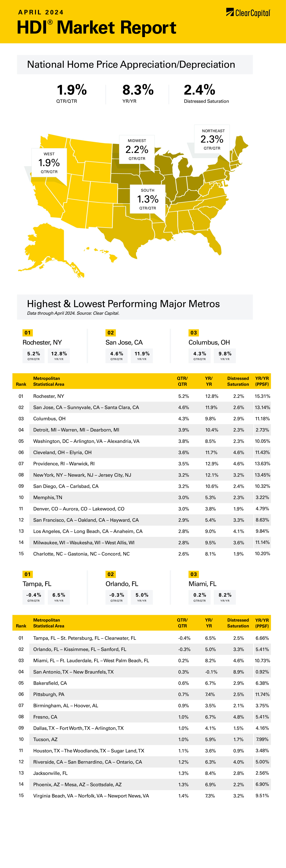Click the 01 badge above Tampa, FL
Image resolution: width=286 pixels, height=868 pixels.
pyautogui.click(x=28, y=574)
